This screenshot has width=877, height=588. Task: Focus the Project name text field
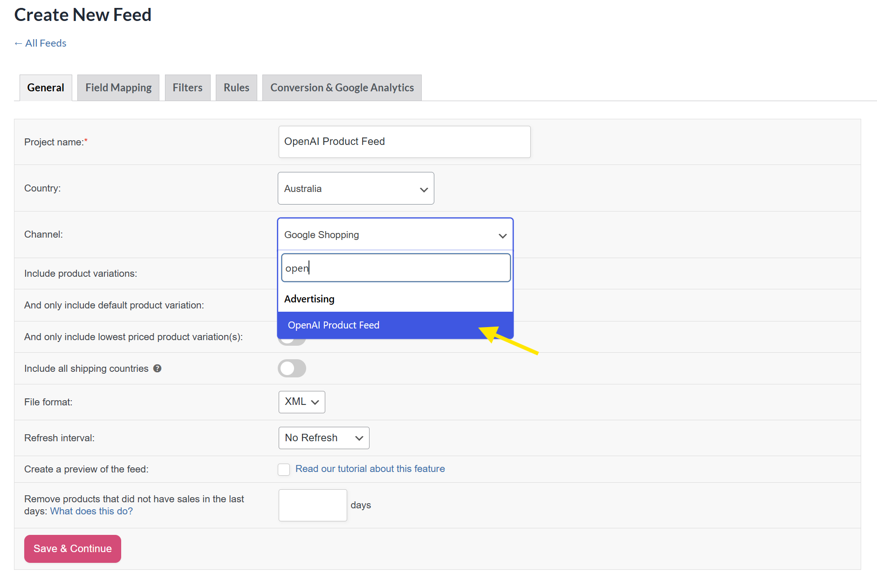pyautogui.click(x=404, y=142)
